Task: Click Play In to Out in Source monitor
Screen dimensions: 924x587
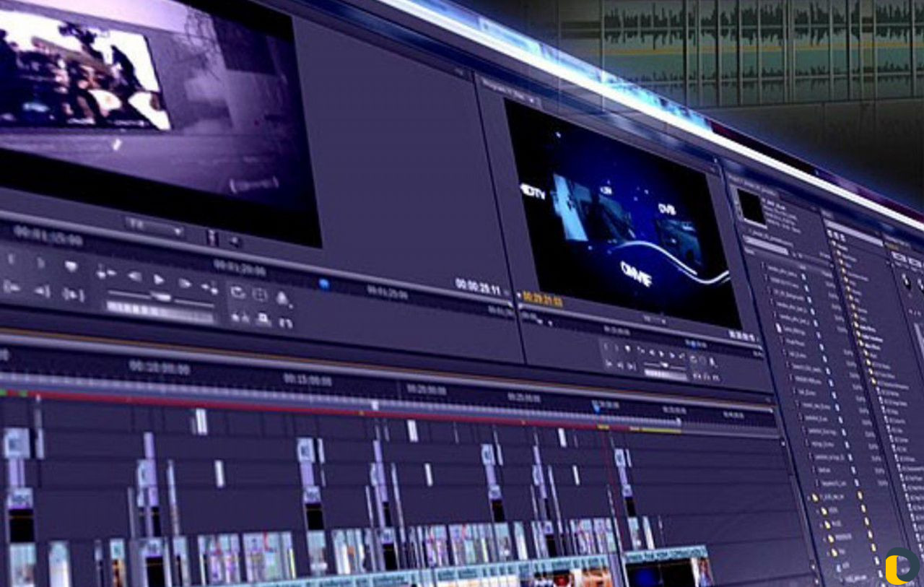Action: 73,295
